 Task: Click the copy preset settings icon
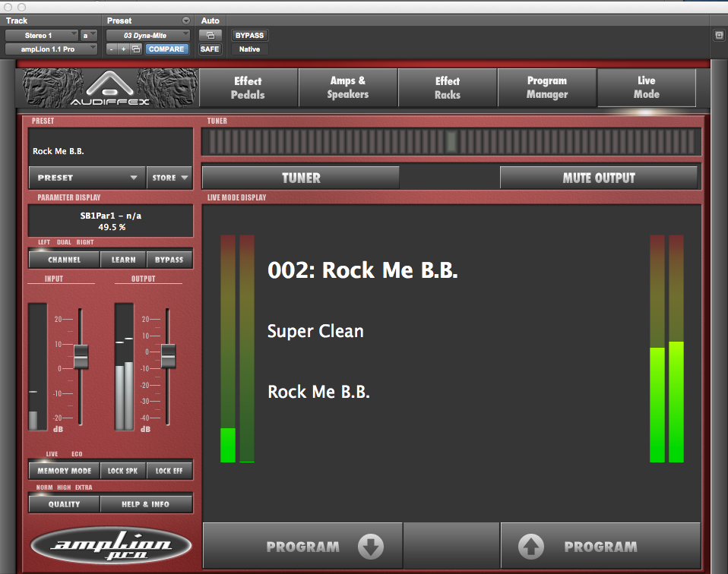click(x=136, y=49)
